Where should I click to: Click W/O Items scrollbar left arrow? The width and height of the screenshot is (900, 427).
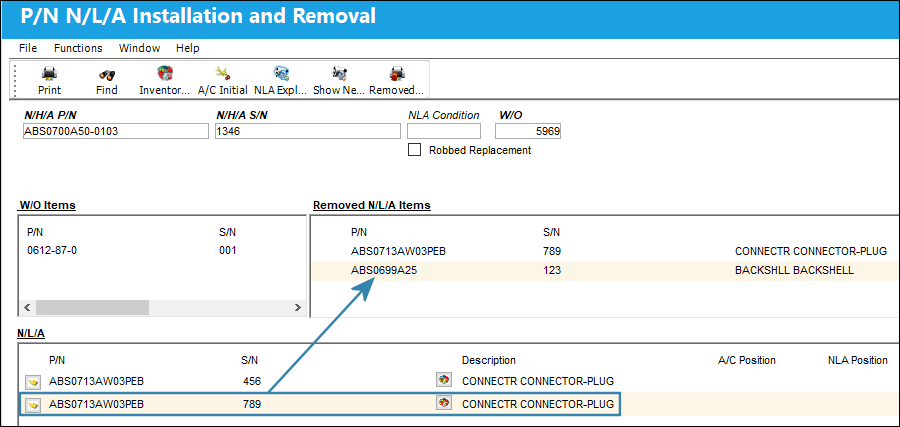pyautogui.click(x=28, y=308)
